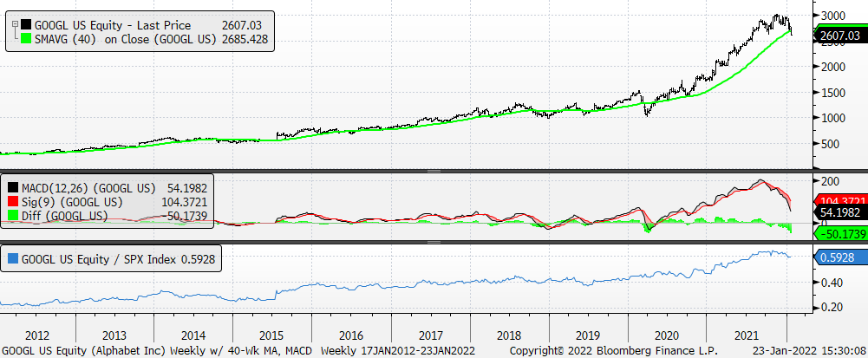The height and width of the screenshot is (358, 868).
Task: Click the 2019 year label
Action: (x=588, y=335)
